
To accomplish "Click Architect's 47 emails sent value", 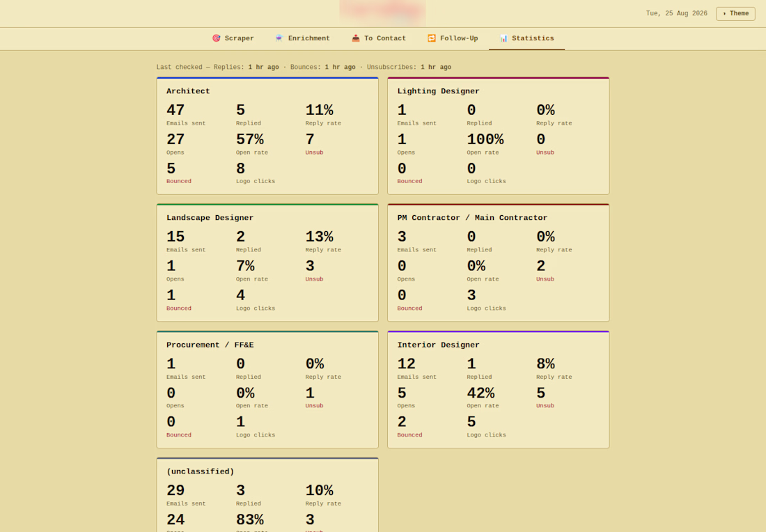I will coord(175,111).
